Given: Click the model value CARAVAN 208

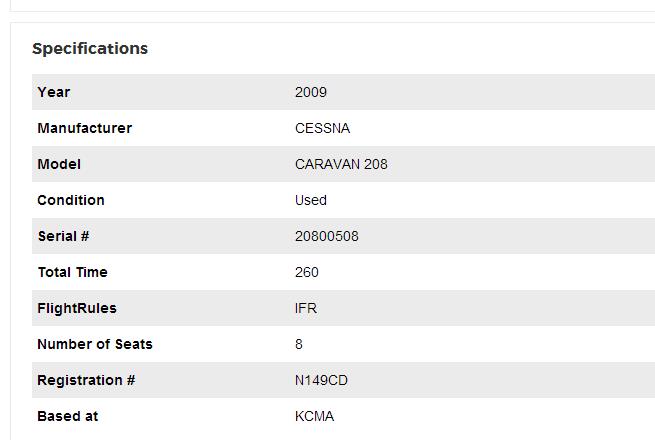Looking at the screenshot, I should (341, 164).
